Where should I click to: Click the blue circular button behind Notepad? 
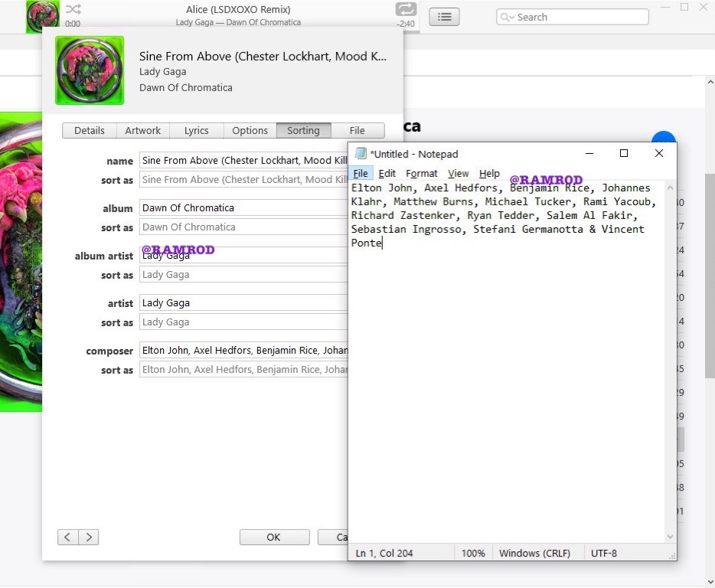click(664, 137)
